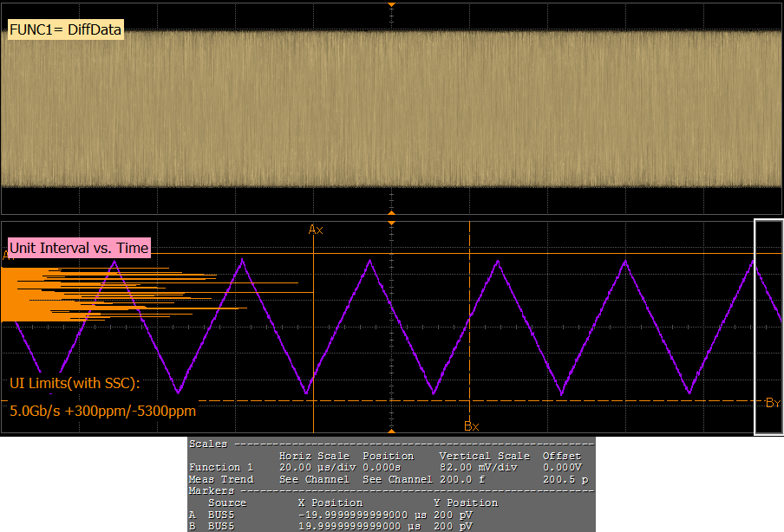Viewport: 784px width, 532px height.
Task: Click the Ax marker label
Action: (x=316, y=230)
